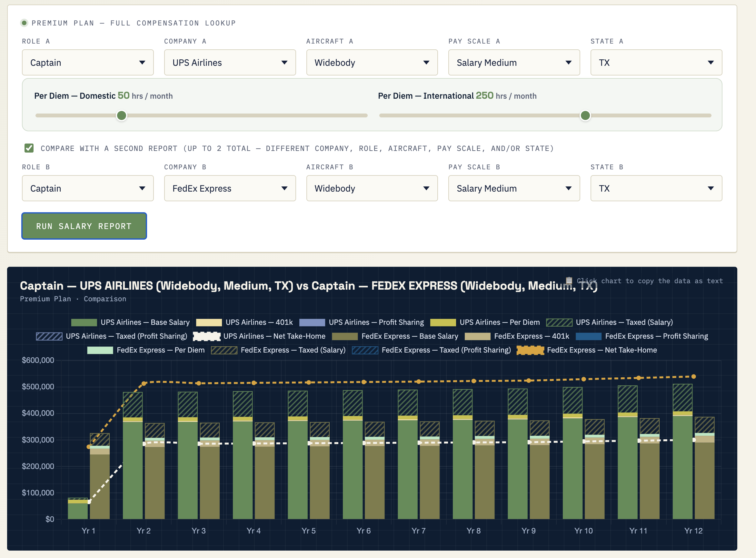Viewport: 756px width, 558px height.
Task: Toggle FedEx Express Net Take-Home legend swatch
Action: click(x=530, y=350)
